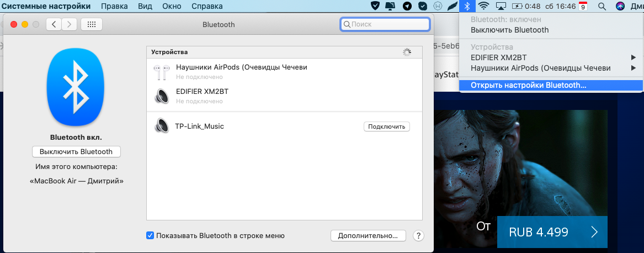Click computer name «MacBook Air — Дмитрий»
This screenshot has width=644, height=253.
[76, 181]
